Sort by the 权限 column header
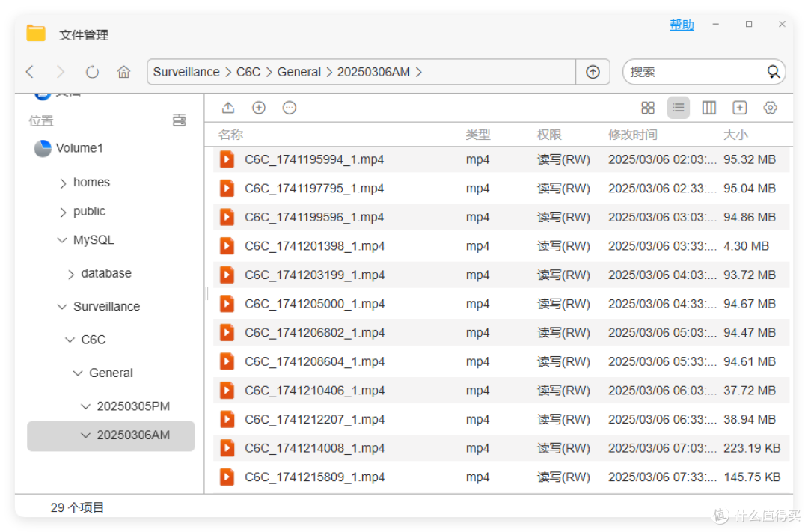The image size is (808, 532). 549,135
